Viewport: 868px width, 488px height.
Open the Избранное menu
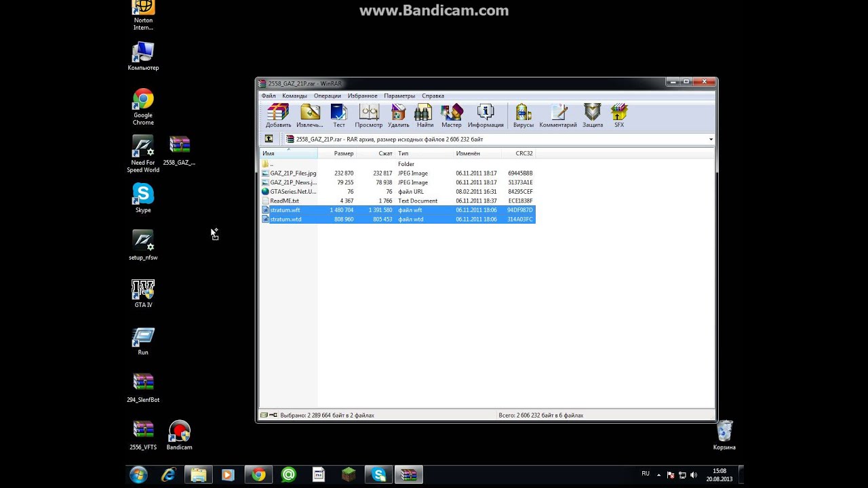[362, 96]
